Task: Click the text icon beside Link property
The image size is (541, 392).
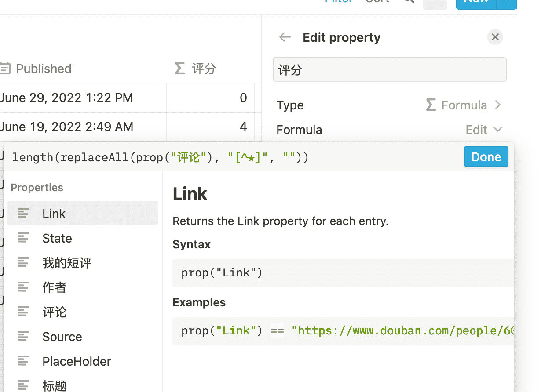Action: [x=23, y=214]
